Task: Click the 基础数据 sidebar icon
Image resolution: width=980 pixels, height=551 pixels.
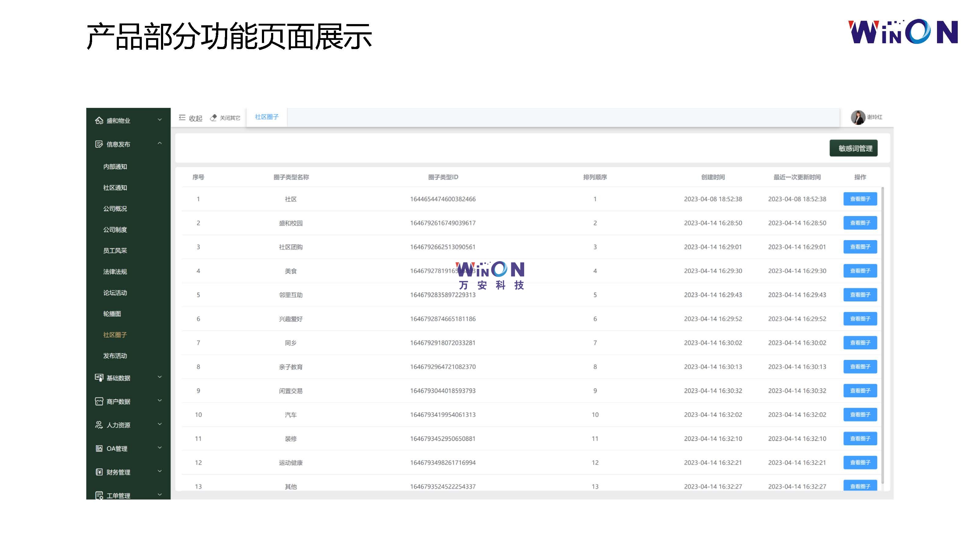Action: pyautogui.click(x=99, y=378)
